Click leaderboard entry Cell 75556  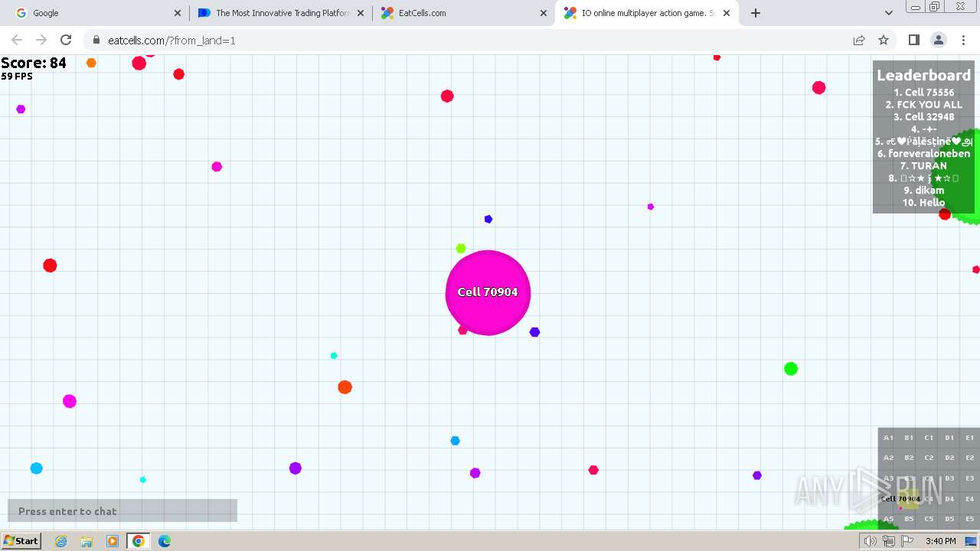pyautogui.click(x=923, y=93)
